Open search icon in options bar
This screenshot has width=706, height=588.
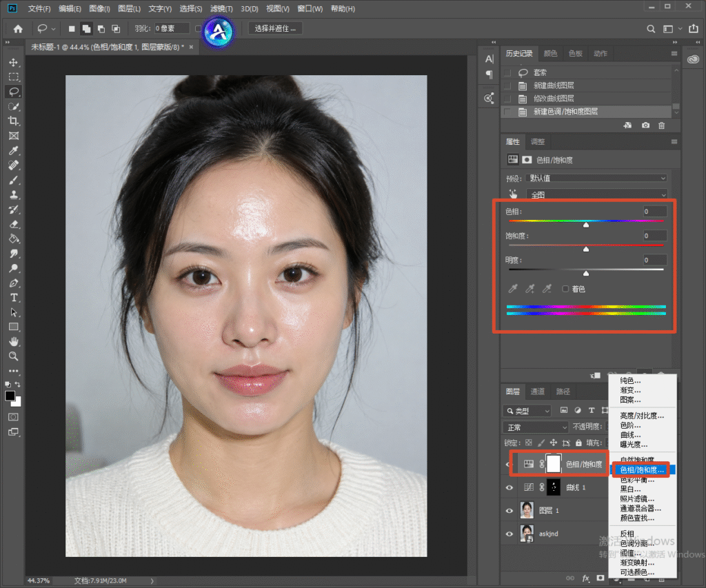click(651, 29)
